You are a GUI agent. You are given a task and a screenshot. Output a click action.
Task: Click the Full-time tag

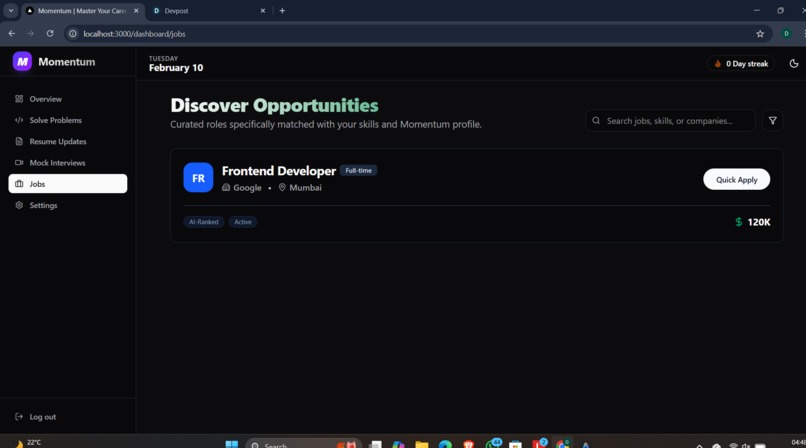(x=358, y=171)
